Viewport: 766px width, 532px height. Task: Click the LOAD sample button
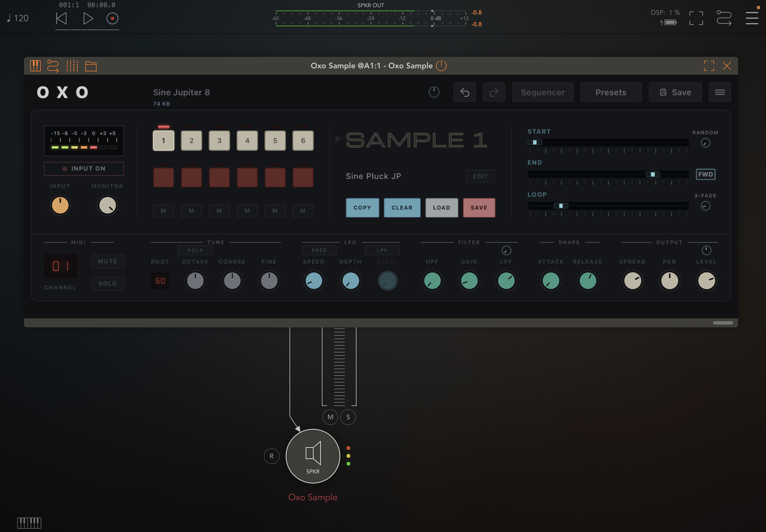tap(442, 208)
